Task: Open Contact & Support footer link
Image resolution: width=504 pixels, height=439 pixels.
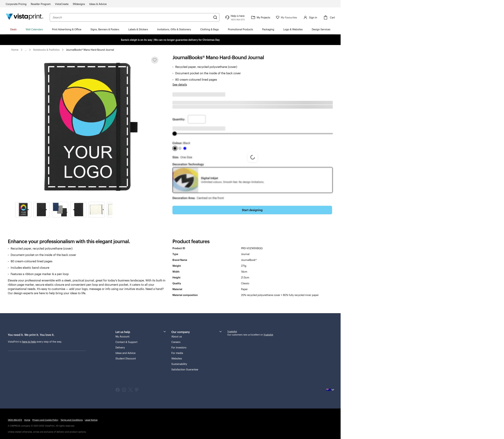Action: [x=126, y=342]
